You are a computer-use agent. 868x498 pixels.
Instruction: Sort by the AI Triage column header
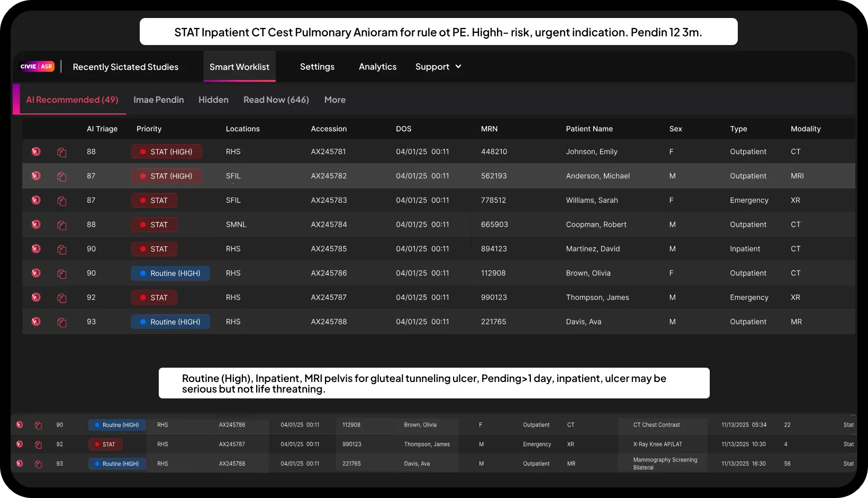102,129
